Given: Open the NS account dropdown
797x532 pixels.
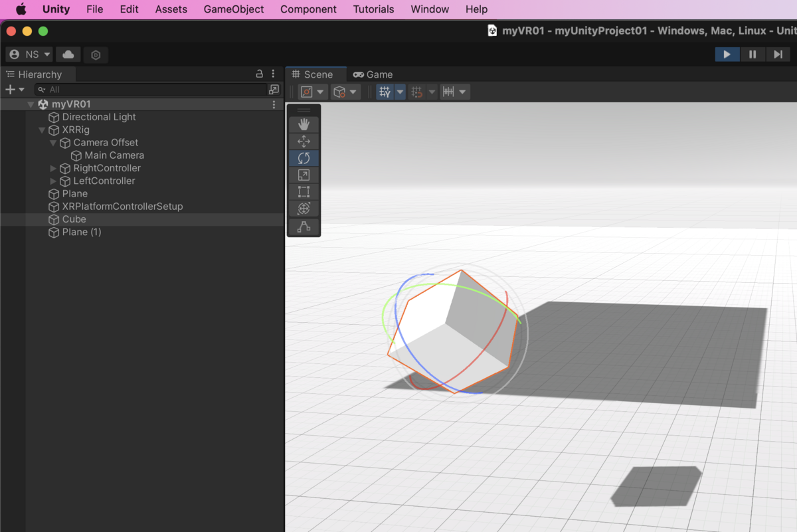Looking at the screenshot, I should point(29,54).
